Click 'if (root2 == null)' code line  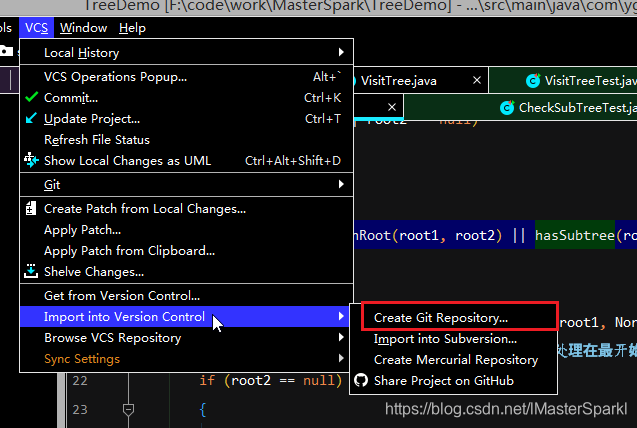tap(271, 380)
